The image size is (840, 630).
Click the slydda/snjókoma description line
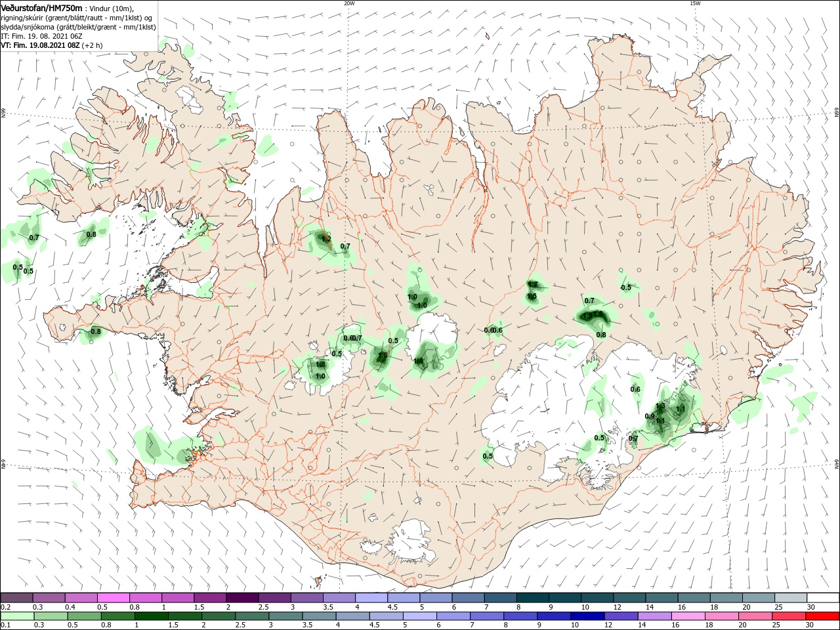click(x=78, y=27)
